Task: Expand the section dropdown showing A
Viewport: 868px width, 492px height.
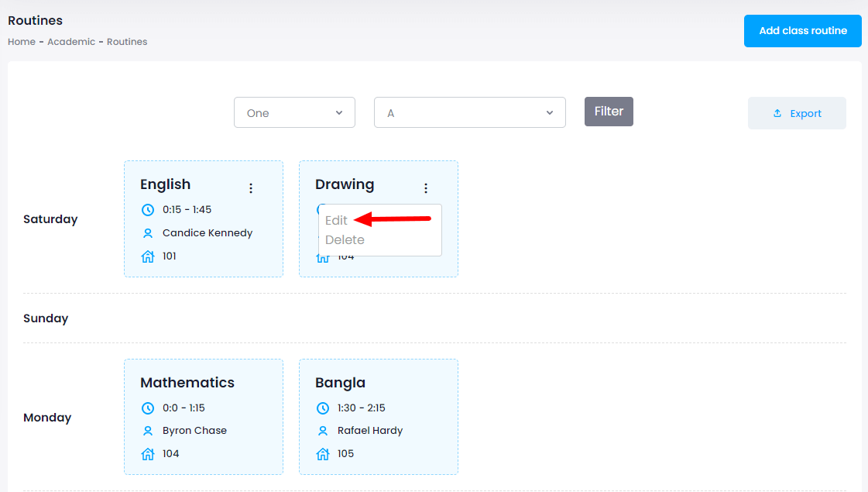Action: point(469,113)
